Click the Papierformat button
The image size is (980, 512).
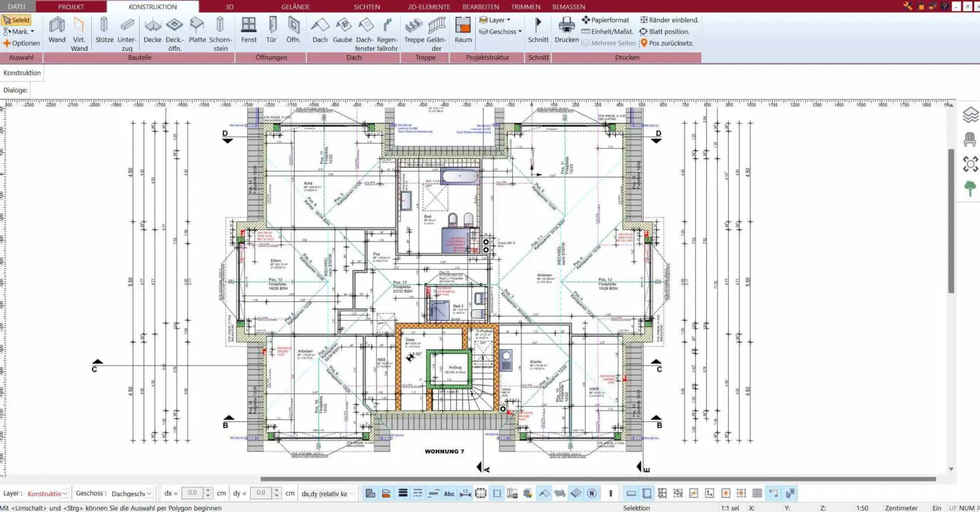[605, 20]
